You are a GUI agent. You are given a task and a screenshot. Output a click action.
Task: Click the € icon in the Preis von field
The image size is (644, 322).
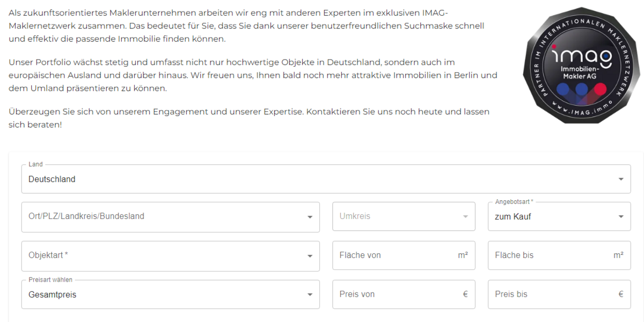point(465,294)
